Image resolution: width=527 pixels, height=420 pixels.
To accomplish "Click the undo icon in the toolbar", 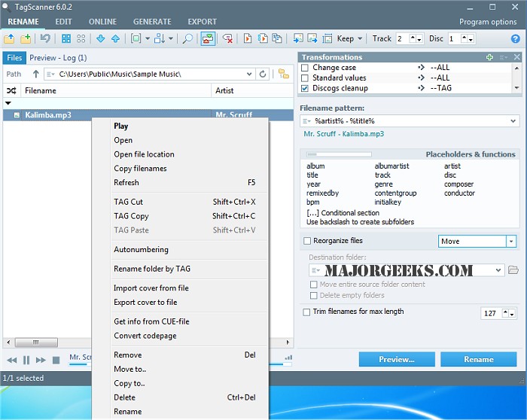I will [x=45, y=38].
